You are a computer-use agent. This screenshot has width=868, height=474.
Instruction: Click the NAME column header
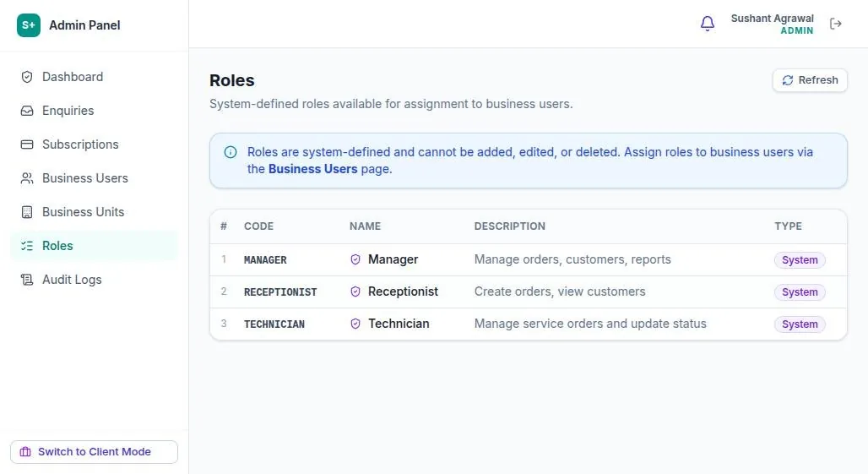tap(365, 226)
